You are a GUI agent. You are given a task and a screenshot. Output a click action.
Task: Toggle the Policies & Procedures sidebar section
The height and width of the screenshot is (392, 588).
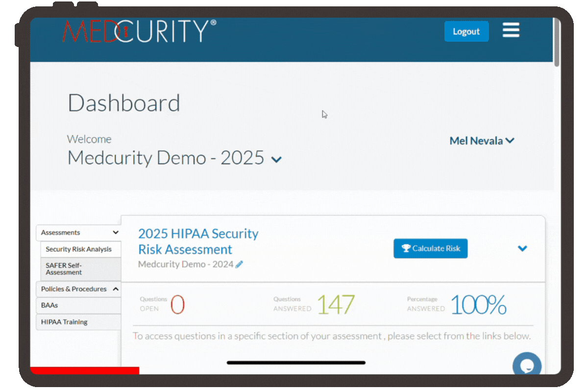tap(78, 289)
